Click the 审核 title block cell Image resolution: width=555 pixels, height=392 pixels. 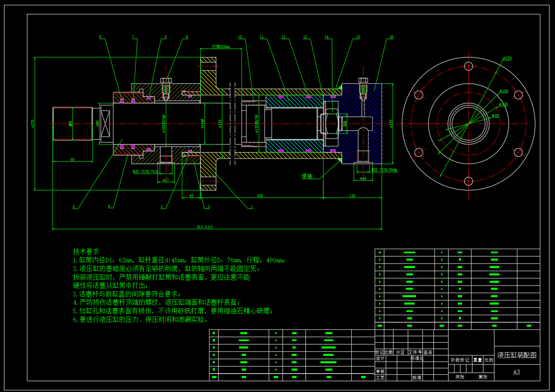click(380, 371)
